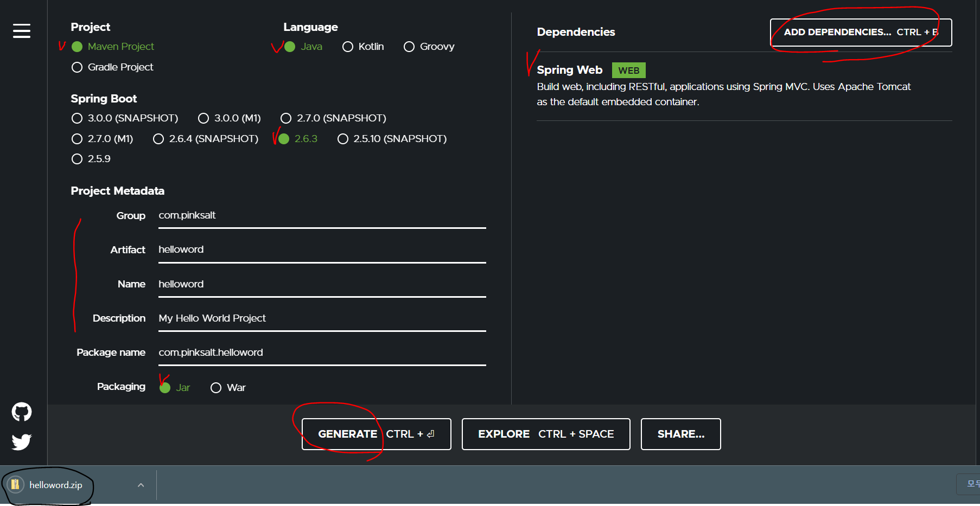Edit the Name input field
This screenshot has height=506, width=980.
point(322,284)
